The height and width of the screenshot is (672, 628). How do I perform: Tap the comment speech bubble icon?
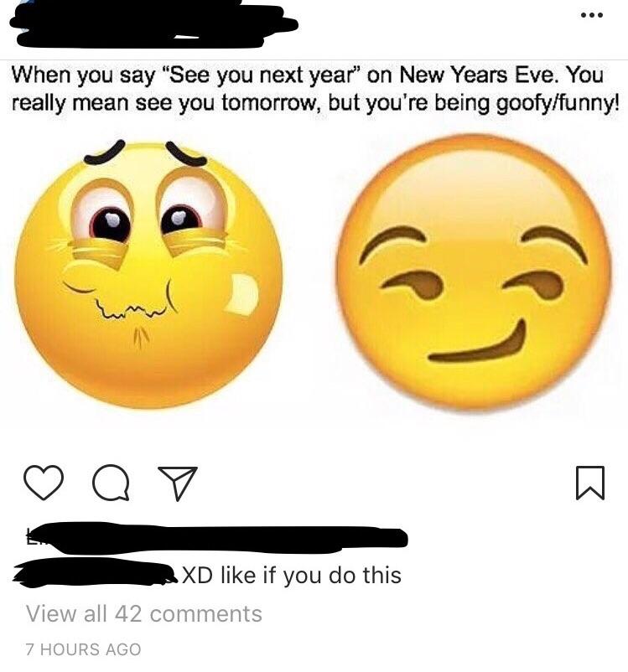pyautogui.click(x=111, y=482)
